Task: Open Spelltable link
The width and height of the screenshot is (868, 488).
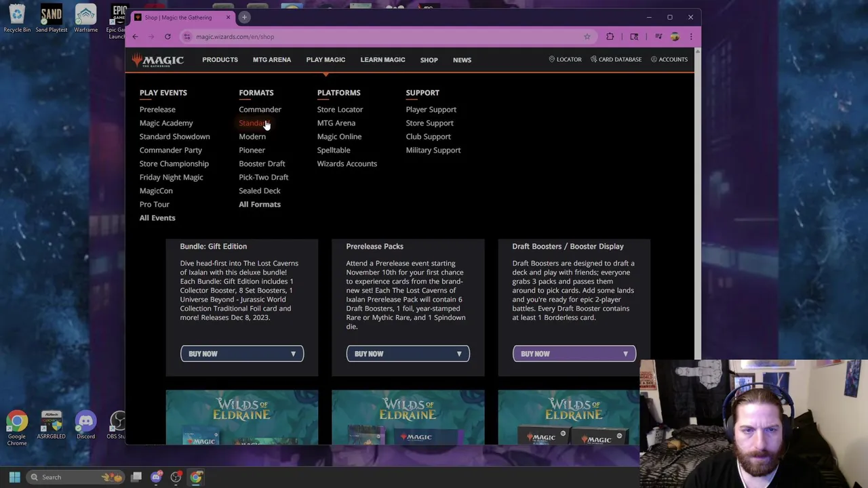Action: [x=334, y=150]
